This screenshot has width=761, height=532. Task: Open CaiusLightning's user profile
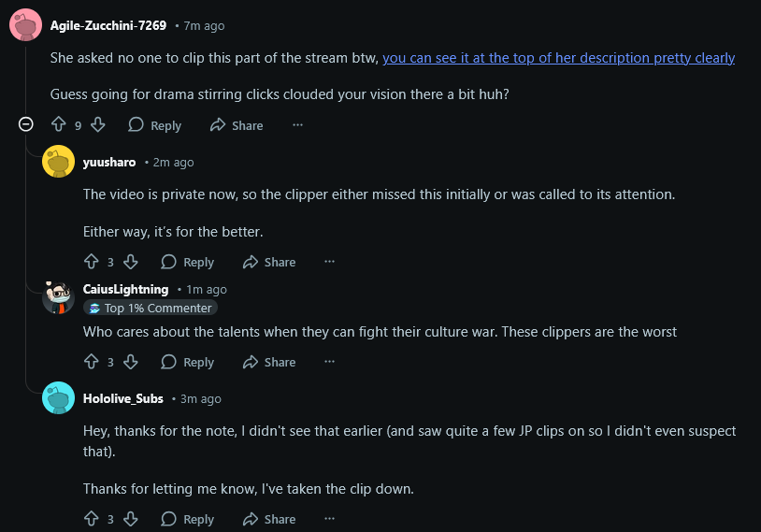125,290
